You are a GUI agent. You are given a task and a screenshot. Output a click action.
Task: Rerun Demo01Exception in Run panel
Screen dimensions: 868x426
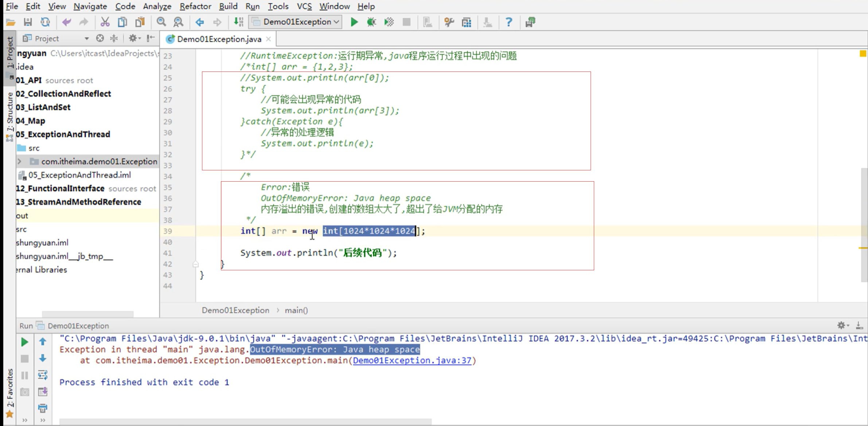[24, 342]
